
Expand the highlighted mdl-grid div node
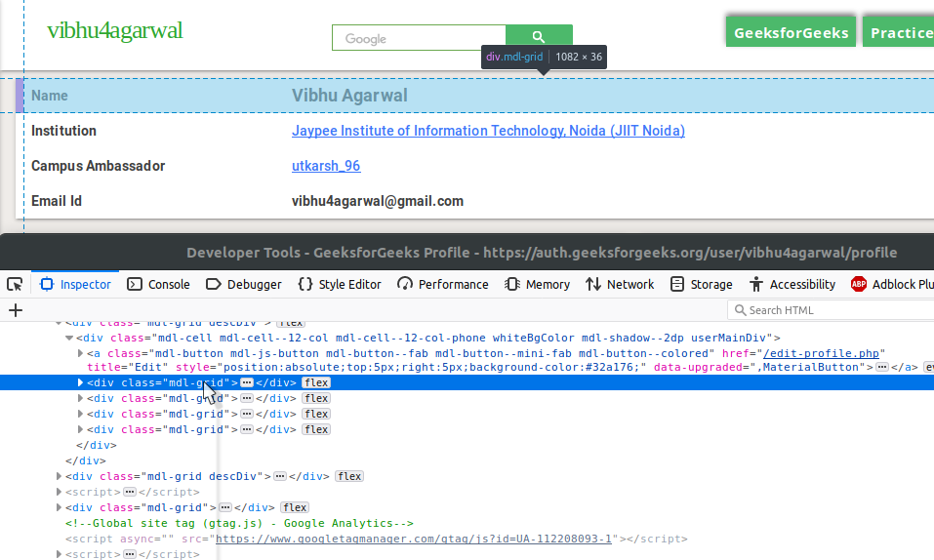click(80, 382)
